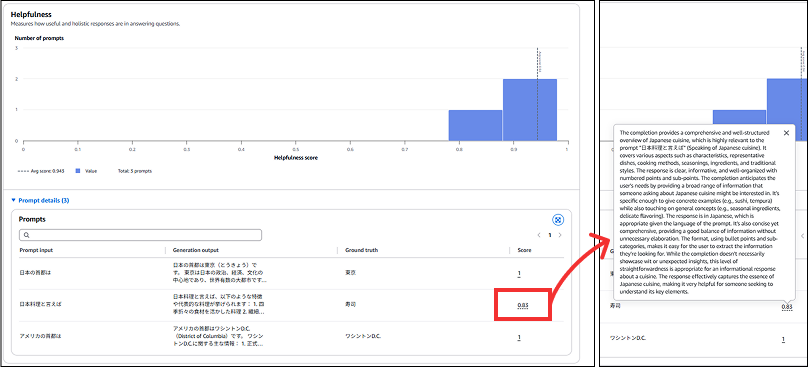808x367 pixels.
Task: Select ground truth cell 東京
Action: click(x=350, y=272)
